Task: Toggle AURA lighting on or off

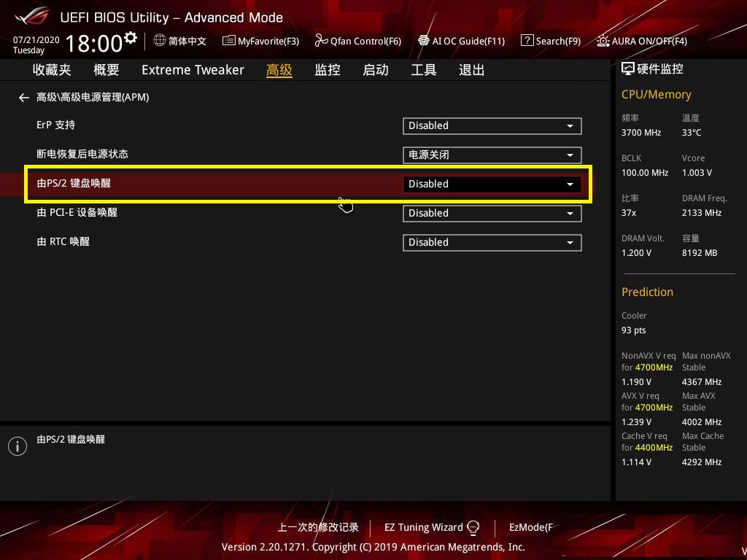Action: (641, 41)
